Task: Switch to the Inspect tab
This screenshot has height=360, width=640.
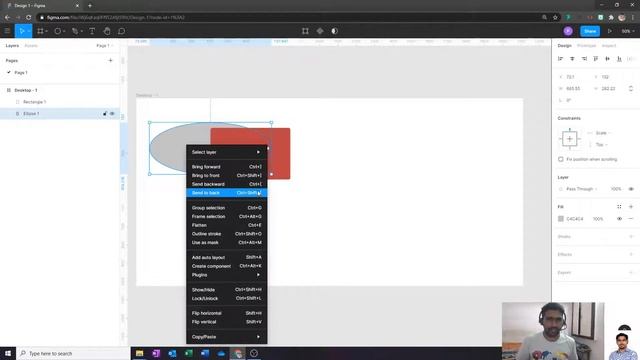Action: (x=609, y=46)
